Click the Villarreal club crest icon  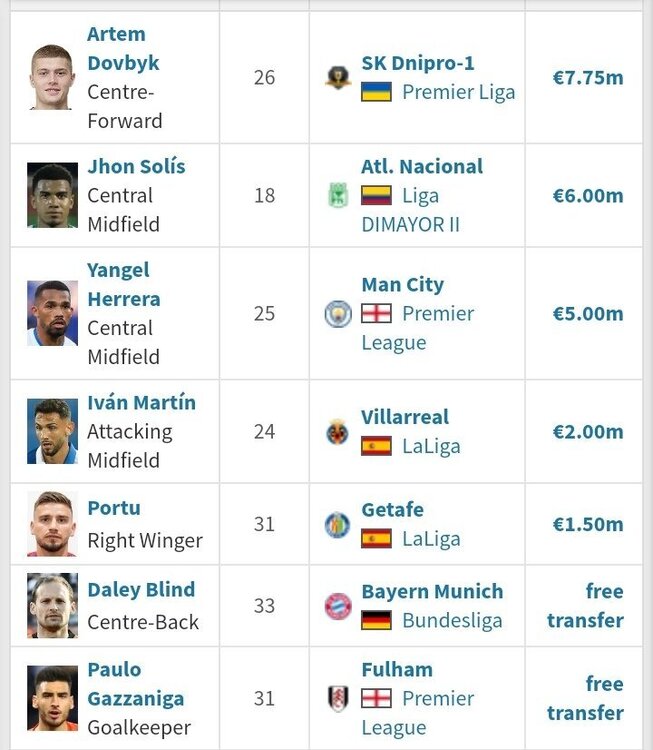[x=338, y=431]
